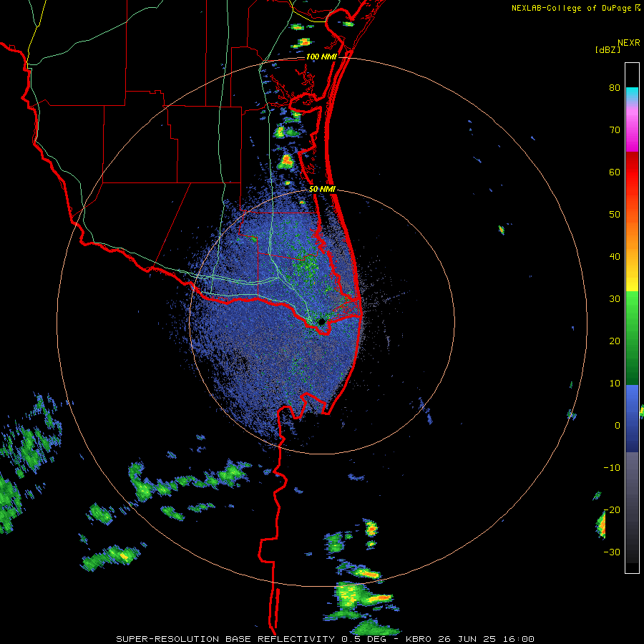Click the 60 tick label on the dBZ scale
The image size is (644, 644).
tap(615, 172)
